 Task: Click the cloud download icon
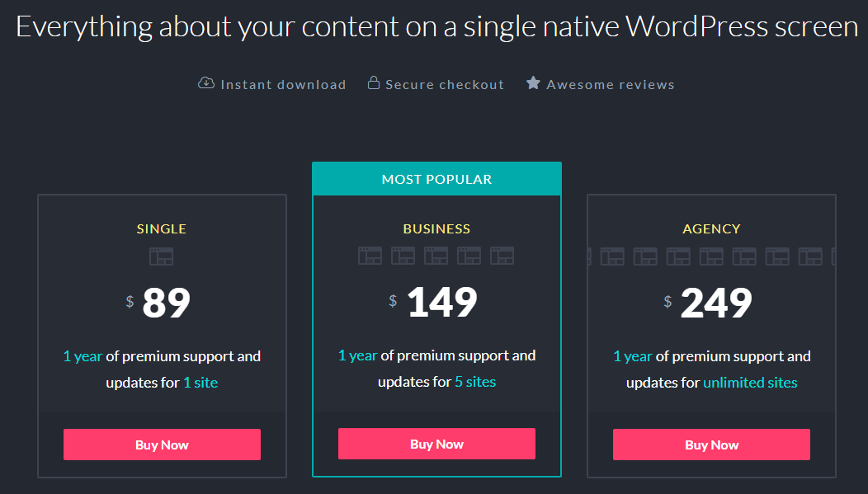pyautogui.click(x=206, y=83)
